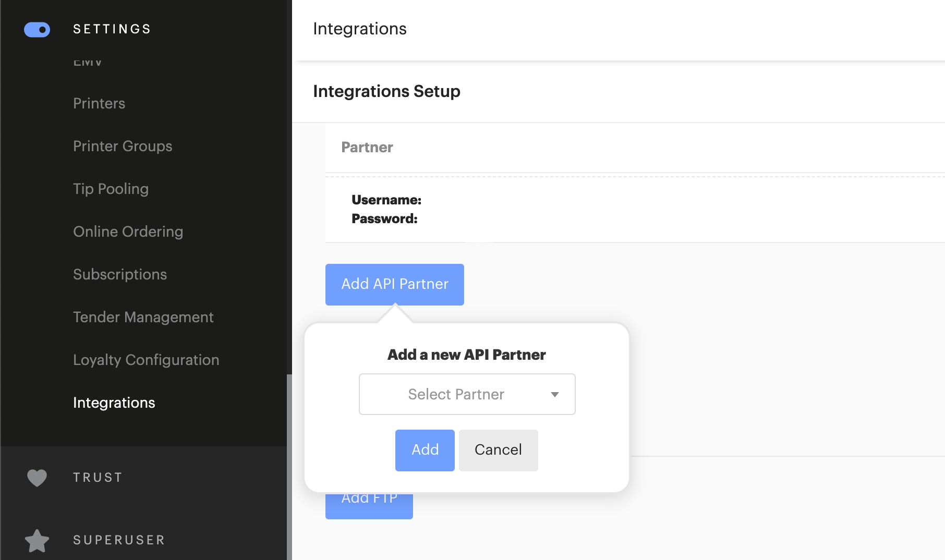Open Tender Management from the sidebar
945x560 pixels.
point(143,317)
